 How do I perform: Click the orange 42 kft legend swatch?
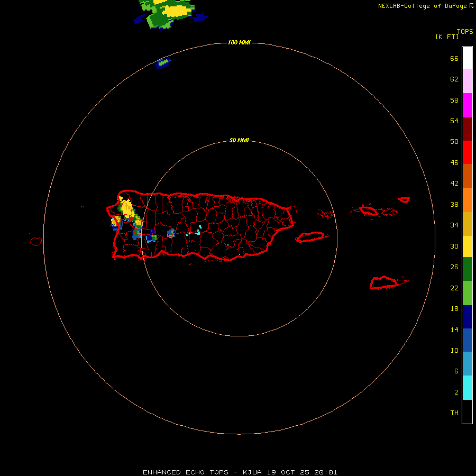(467, 200)
